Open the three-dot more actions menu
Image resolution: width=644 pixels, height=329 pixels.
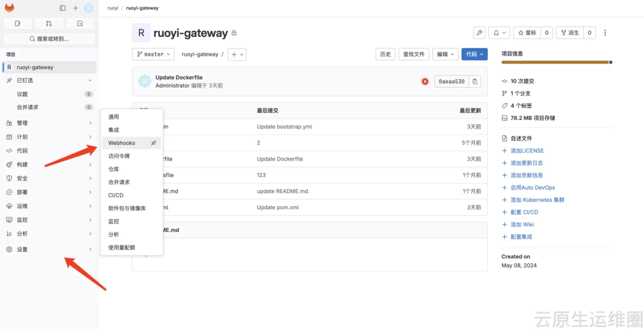point(605,32)
